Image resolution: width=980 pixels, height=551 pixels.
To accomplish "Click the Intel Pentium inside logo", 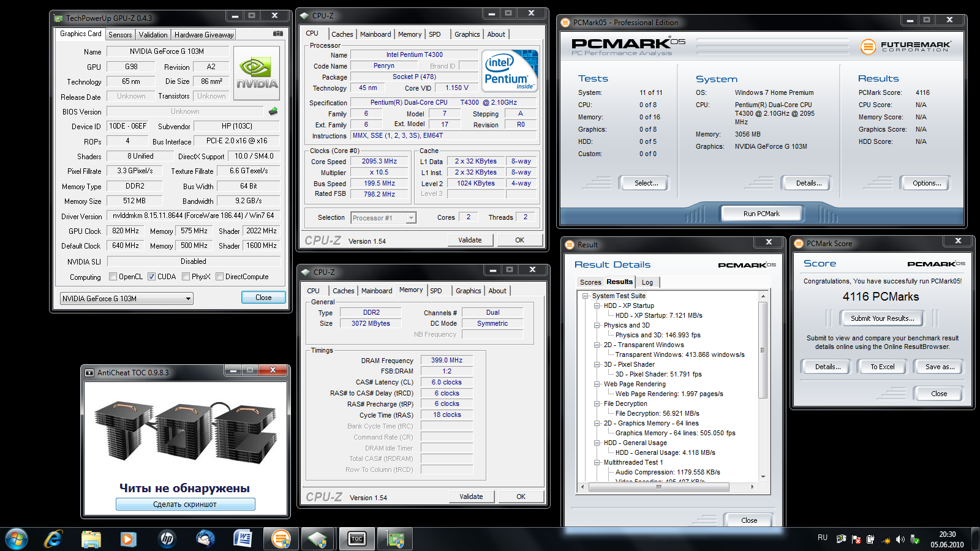I will coord(510,71).
